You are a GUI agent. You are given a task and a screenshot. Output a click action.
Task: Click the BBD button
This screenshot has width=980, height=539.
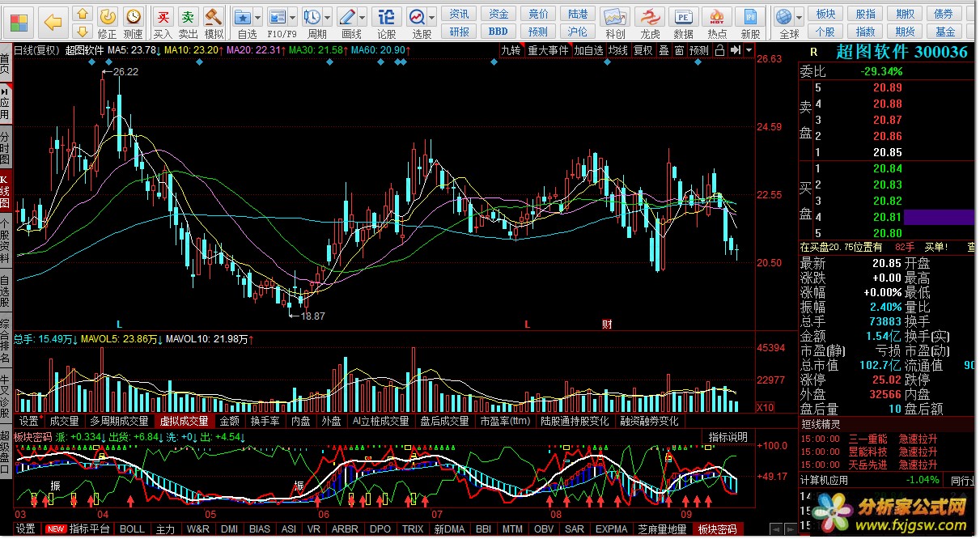tap(498, 32)
